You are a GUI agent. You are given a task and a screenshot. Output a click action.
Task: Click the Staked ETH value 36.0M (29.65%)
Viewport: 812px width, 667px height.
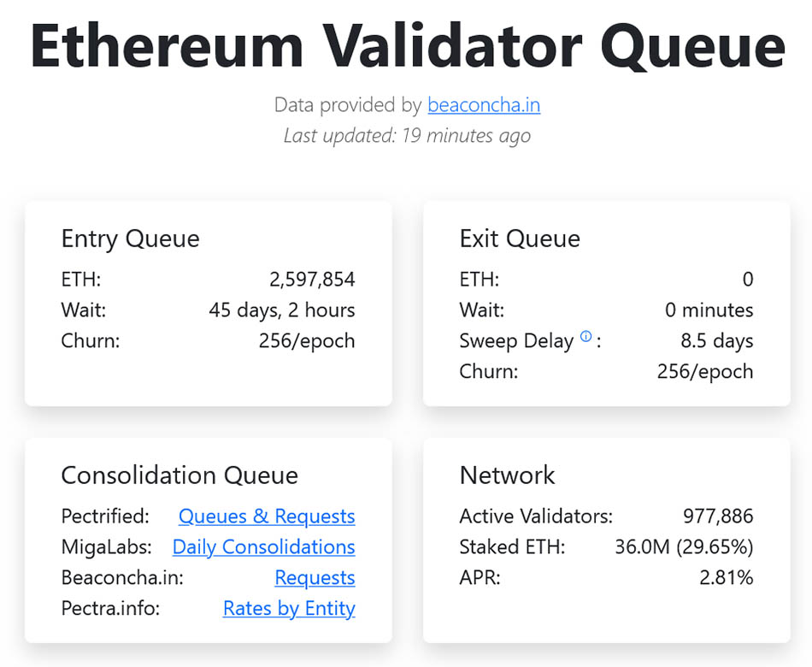click(x=684, y=547)
